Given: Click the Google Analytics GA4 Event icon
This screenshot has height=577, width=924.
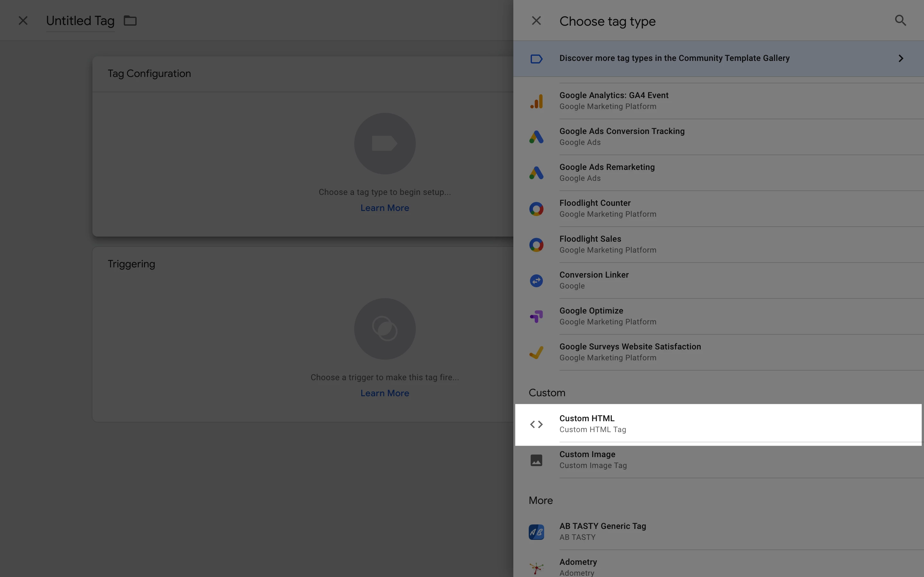Looking at the screenshot, I should coord(536,101).
